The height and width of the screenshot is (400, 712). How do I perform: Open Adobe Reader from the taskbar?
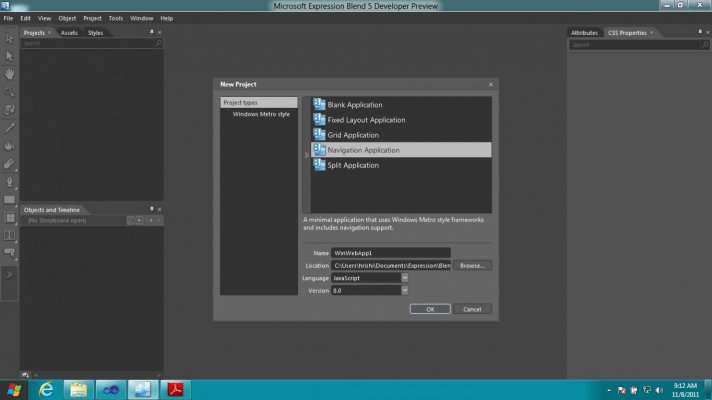point(175,390)
